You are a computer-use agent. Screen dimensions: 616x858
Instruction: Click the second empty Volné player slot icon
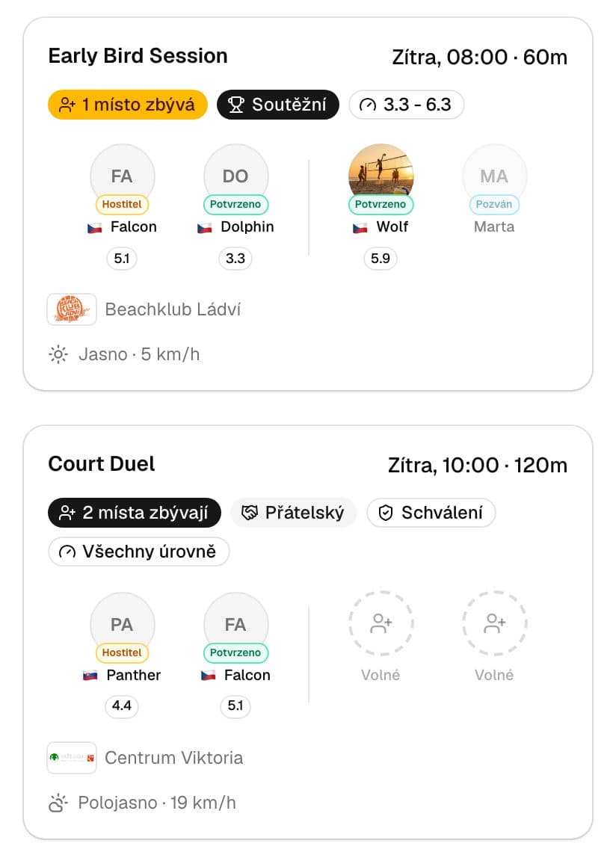[x=494, y=623]
